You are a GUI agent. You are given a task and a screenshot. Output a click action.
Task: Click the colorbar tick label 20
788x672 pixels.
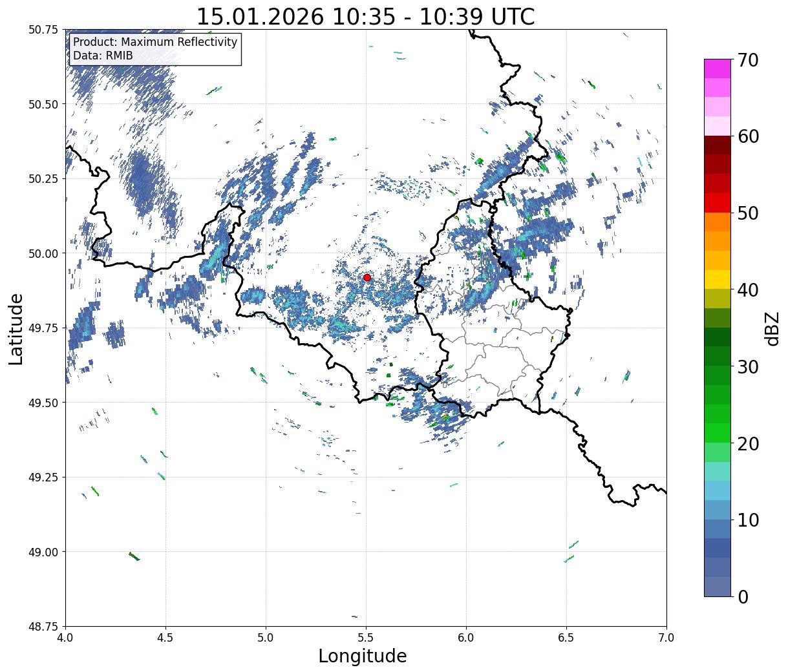point(747,443)
